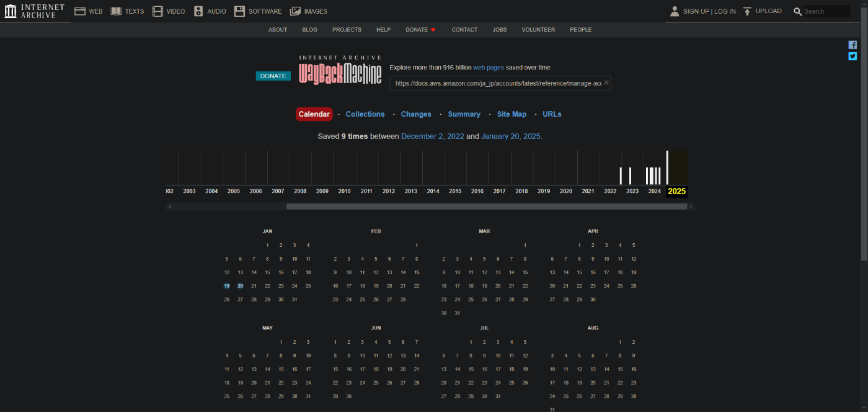Select the Calendar tab
Image resolution: width=868 pixels, height=412 pixels.
click(314, 114)
